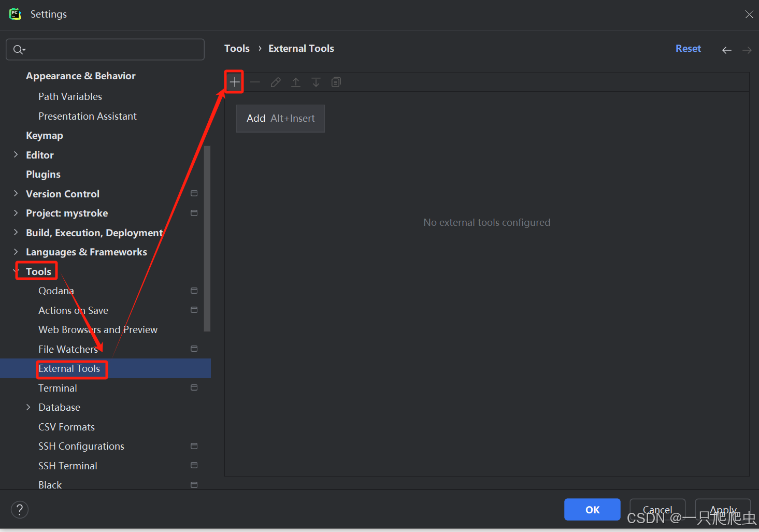The width and height of the screenshot is (759, 532).
Task: Select Appearance & Behavior category
Action: tap(81, 76)
